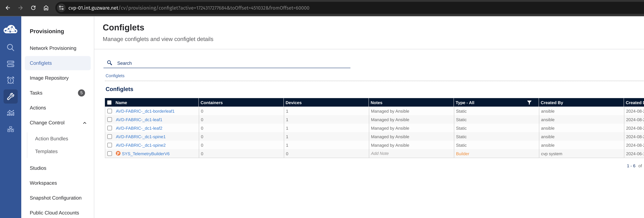Check the AVD-FABRIC-_dc1-leaf2 row checkbox
Screen dimensions: 644x218
click(109, 128)
